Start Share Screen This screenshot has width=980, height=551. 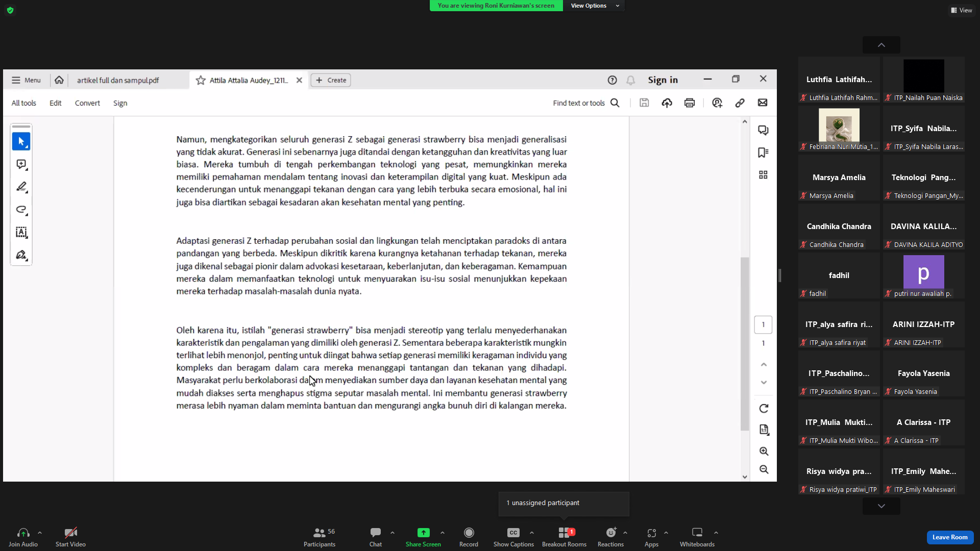[423, 537]
